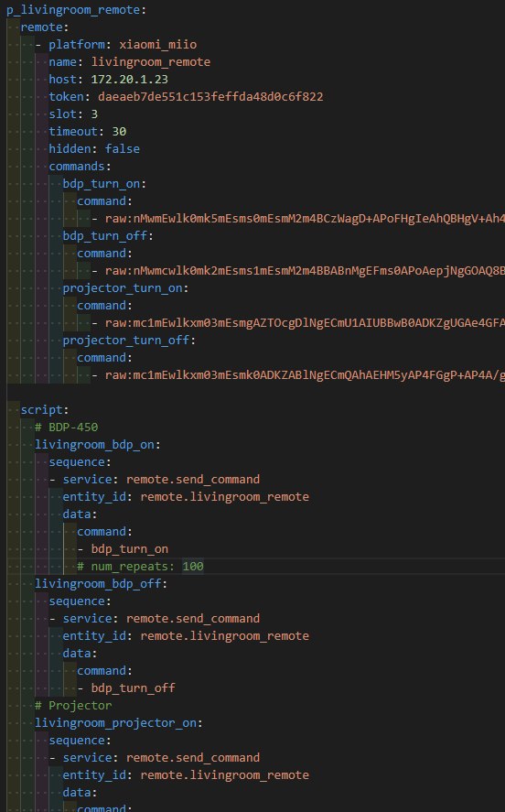505x812 pixels.
Task: Click sequence key under livingroom_bdp_off
Action: pyautogui.click(x=77, y=601)
